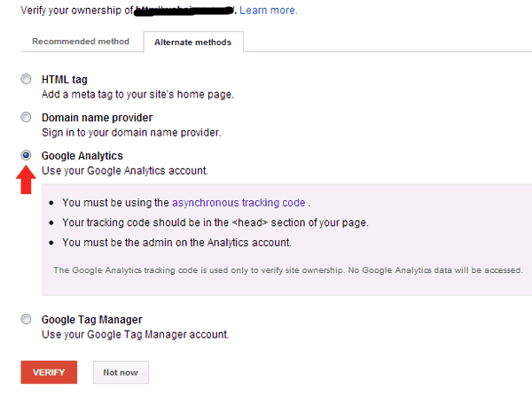The image size is (532, 397).
Task: Select the Google Analytics radio button
Action: tap(26, 155)
